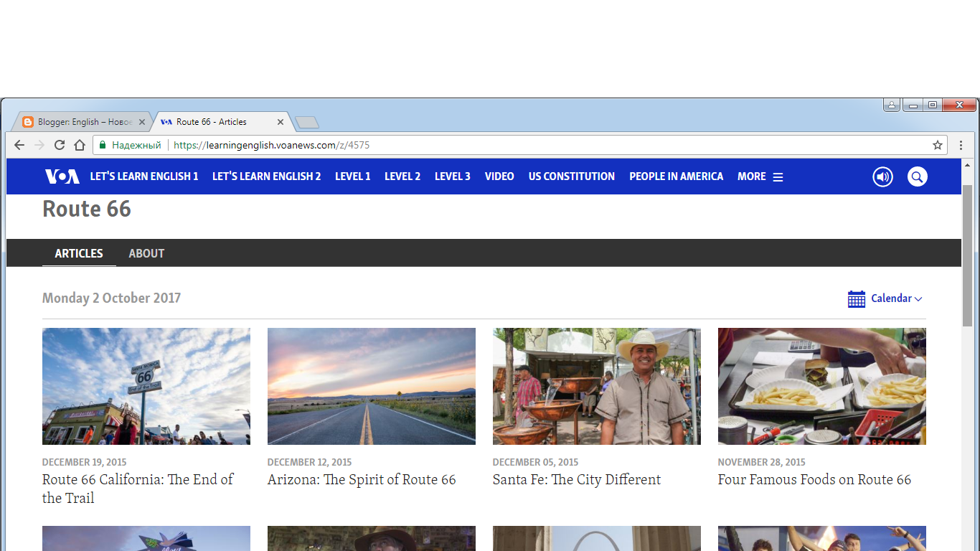Click the Calendar icon
This screenshot has width=980, height=551.
pos(856,298)
